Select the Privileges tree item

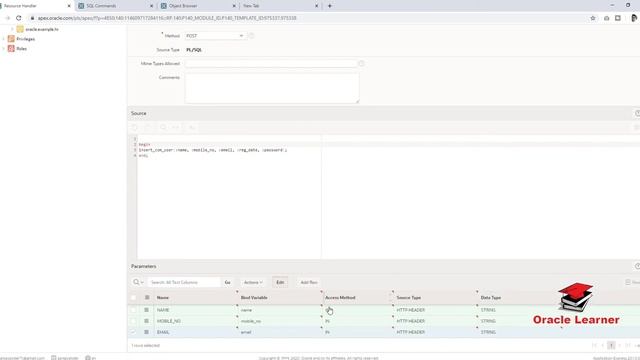point(25,39)
